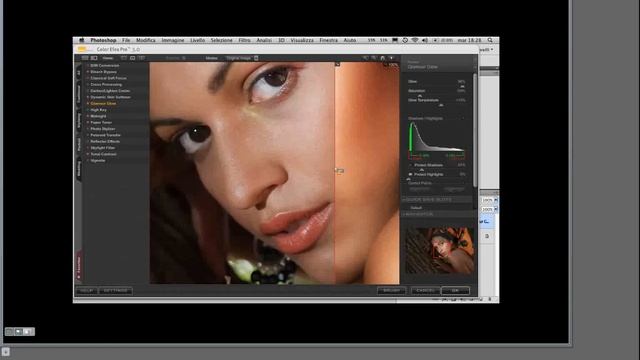Click the HELP button
The width and height of the screenshot is (640, 360).
[x=87, y=291]
